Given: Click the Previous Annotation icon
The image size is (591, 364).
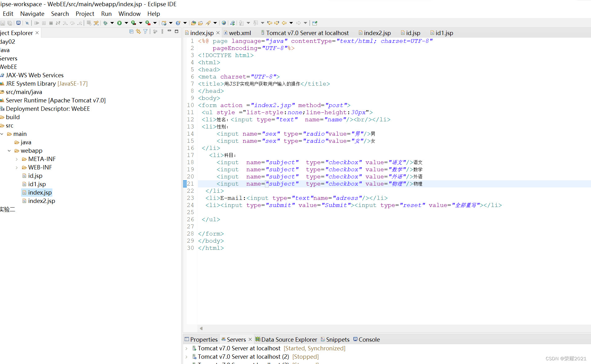Looking at the screenshot, I should (x=256, y=23).
